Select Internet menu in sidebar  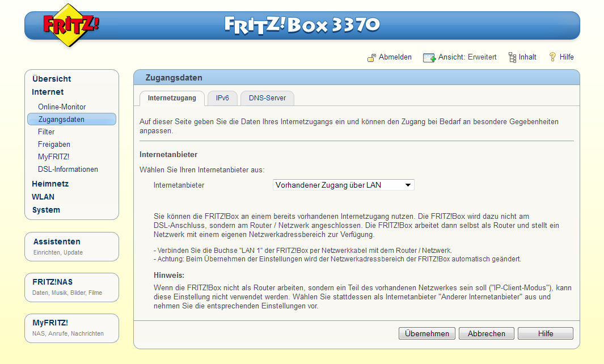click(x=48, y=92)
